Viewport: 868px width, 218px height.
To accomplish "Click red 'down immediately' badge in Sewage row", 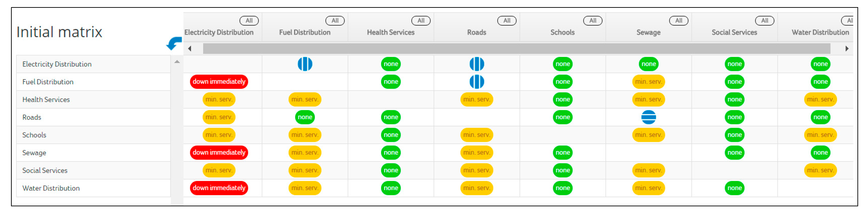I will [219, 153].
